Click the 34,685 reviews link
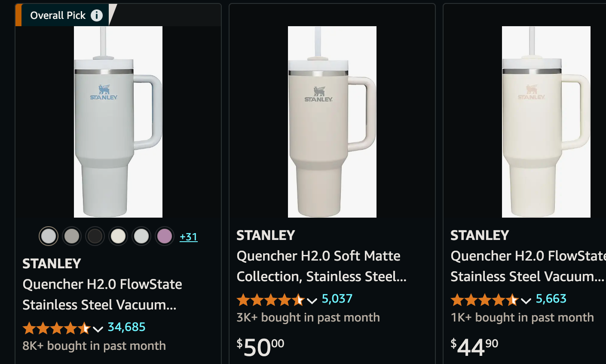606x364 pixels. pyautogui.click(x=126, y=328)
